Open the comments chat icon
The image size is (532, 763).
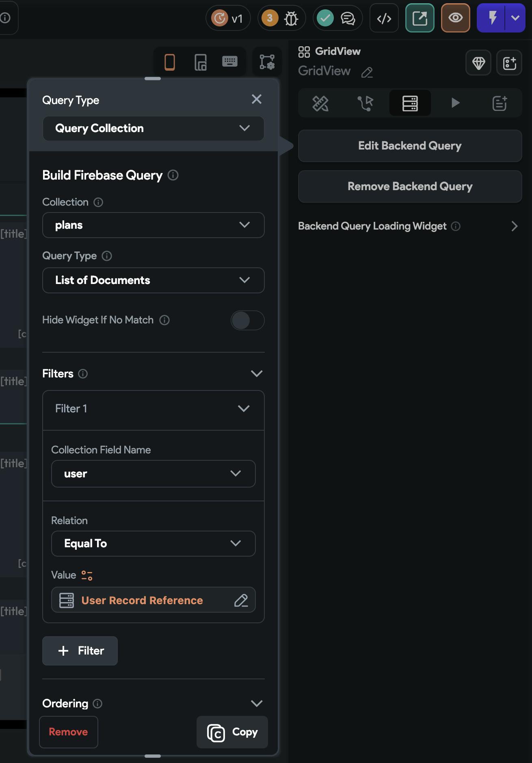pos(348,18)
